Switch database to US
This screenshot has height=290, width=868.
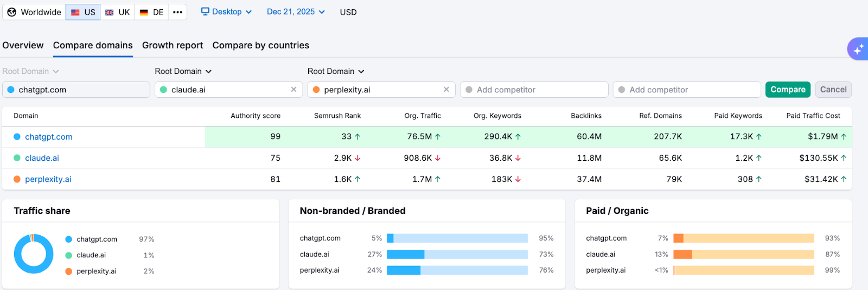[83, 12]
